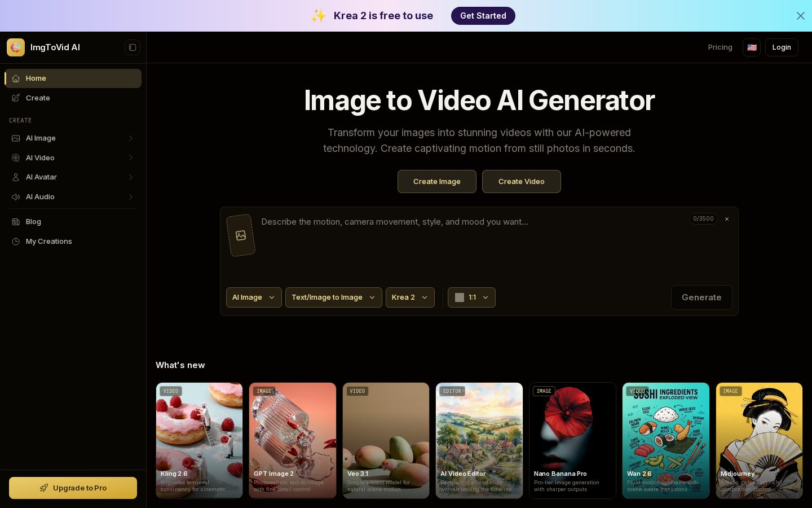Click the Create Video button
This screenshot has width=812, height=508.
point(522,182)
